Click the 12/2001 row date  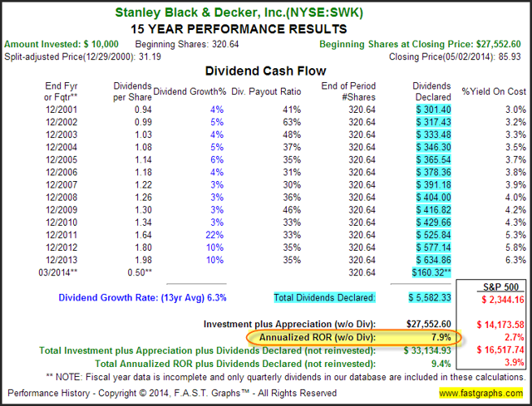[x=62, y=110]
